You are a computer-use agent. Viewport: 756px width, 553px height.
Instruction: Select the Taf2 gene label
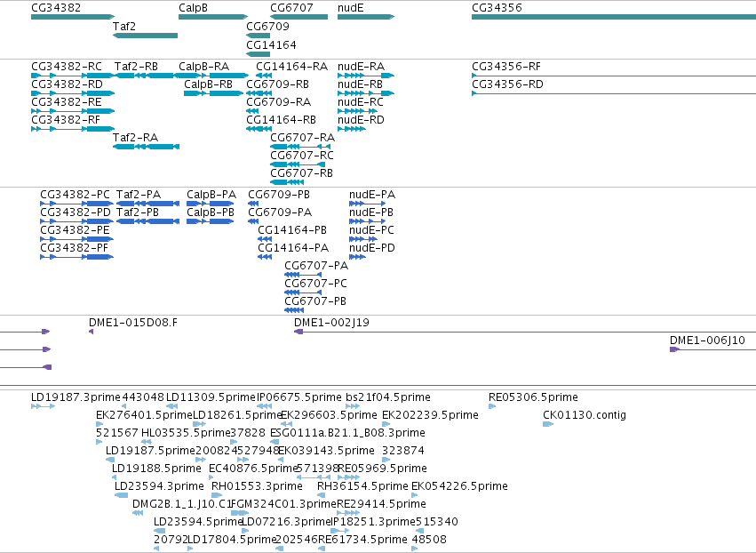coord(124,27)
